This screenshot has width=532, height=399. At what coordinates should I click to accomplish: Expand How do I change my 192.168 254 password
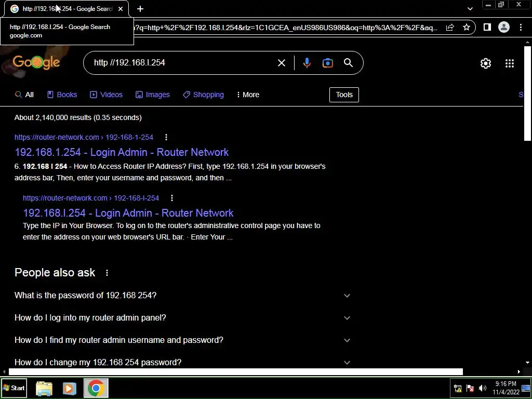(182, 362)
